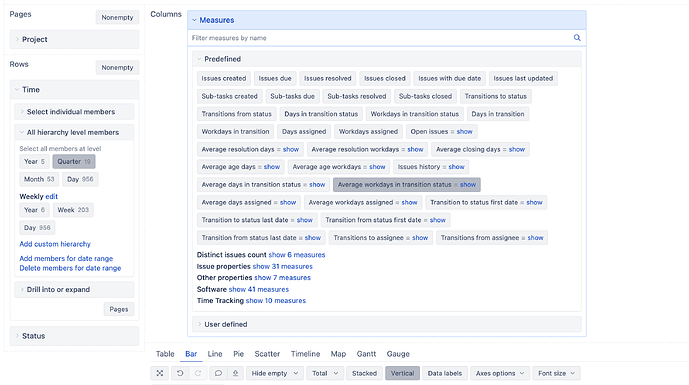This screenshot has height=385, width=689.
Task: Click the undo arrow icon
Action: pos(180,373)
